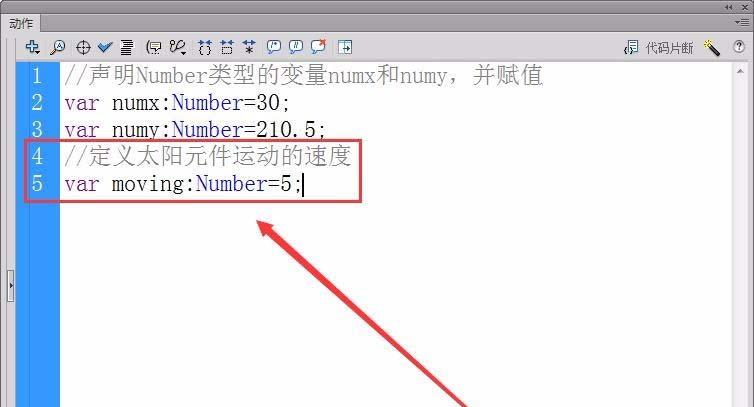Open the add new script item menu
This screenshot has width=754, height=407.
coord(33,47)
